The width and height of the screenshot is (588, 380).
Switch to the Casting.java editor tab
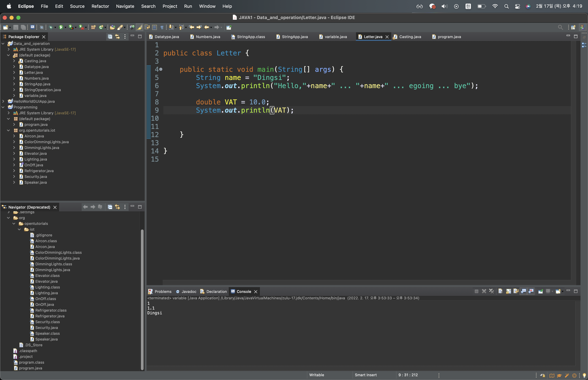(x=410, y=37)
